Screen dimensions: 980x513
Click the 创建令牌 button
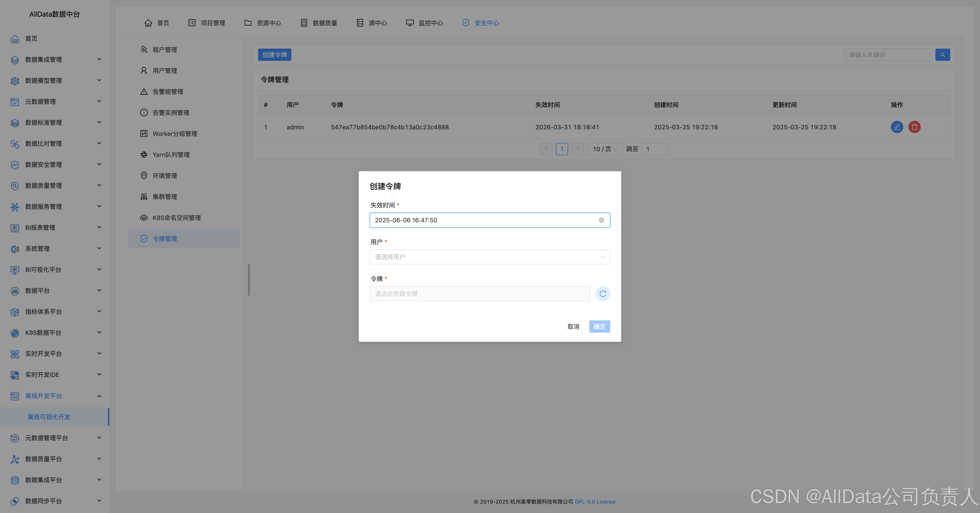click(275, 55)
